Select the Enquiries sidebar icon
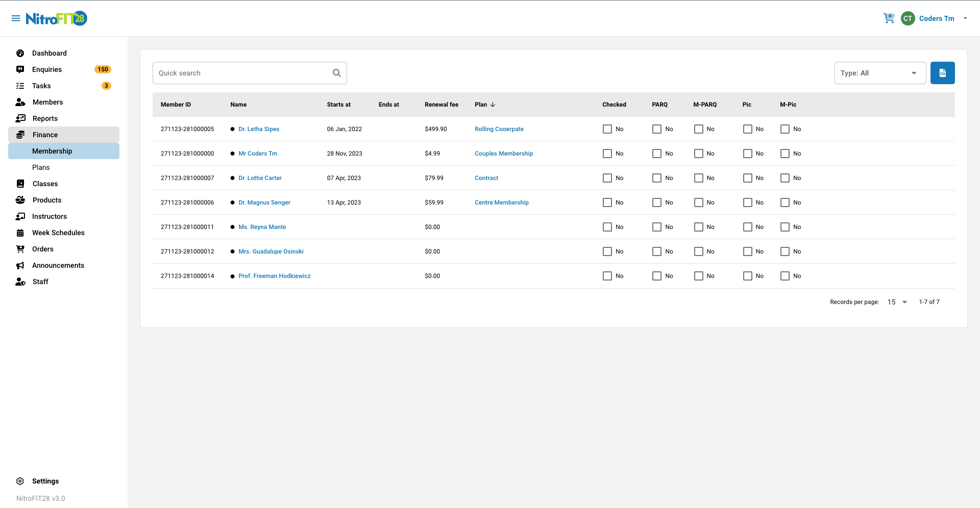Image resolution: width=980 pixels, height=508 pixels. point(20,69)
